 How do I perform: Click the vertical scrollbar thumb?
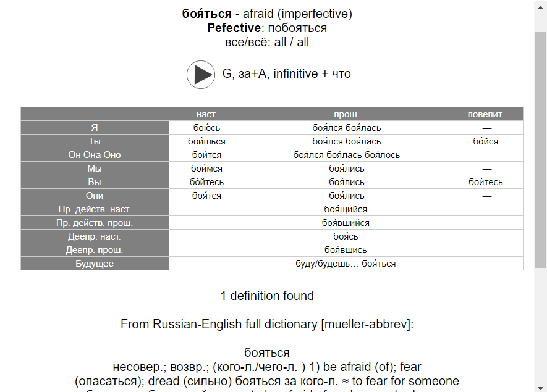540,150
